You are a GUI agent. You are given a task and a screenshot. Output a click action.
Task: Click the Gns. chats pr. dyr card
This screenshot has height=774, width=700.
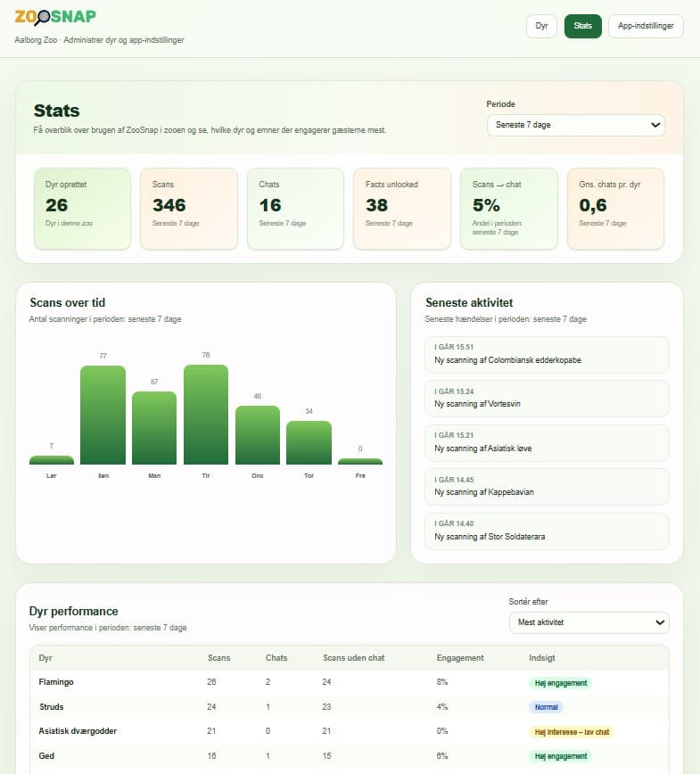pos(615,209)
